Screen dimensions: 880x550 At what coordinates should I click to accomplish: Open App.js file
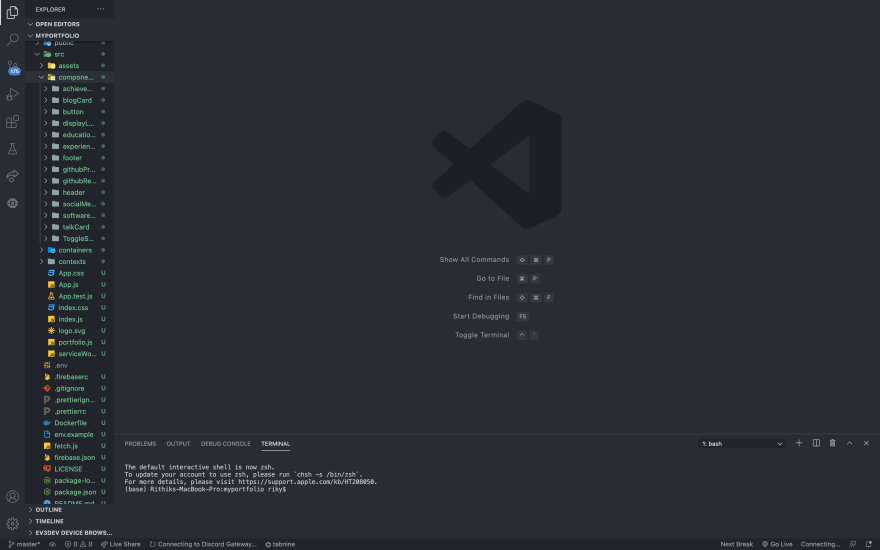70,285
